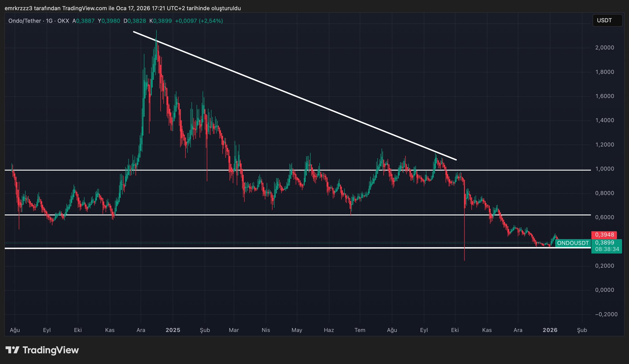Click the 2026 label on time axis

click(550, 330)
